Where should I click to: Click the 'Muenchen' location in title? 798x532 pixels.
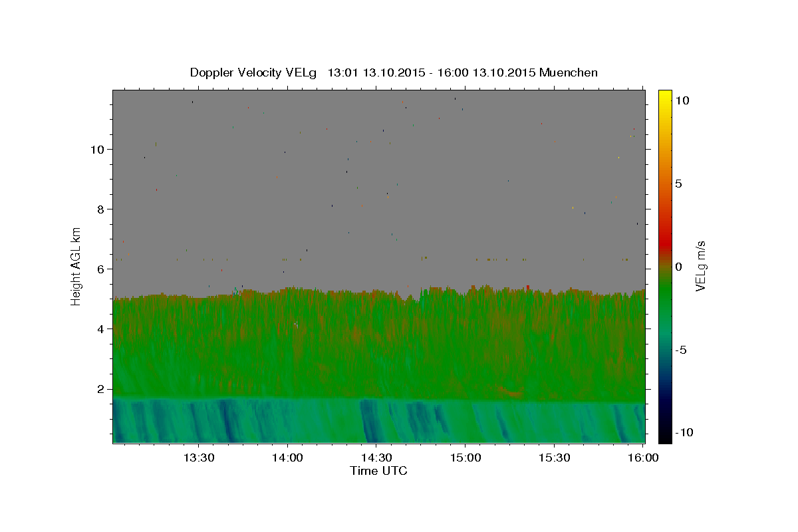(569, 72)
